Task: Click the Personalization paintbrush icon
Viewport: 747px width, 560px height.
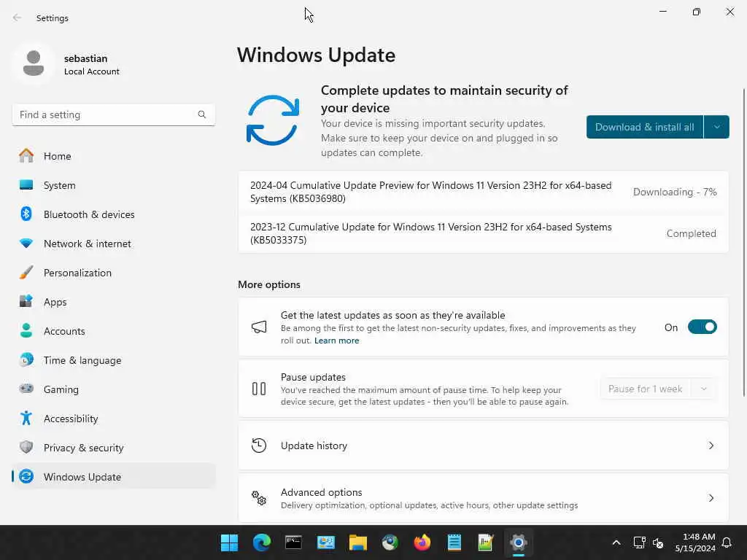Action: [26, 273]
